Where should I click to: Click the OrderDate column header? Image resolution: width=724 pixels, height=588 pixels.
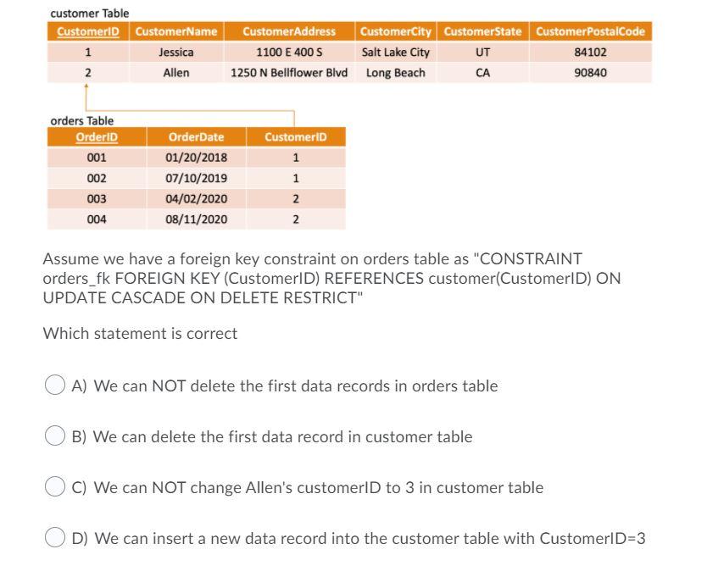[196, 136]
